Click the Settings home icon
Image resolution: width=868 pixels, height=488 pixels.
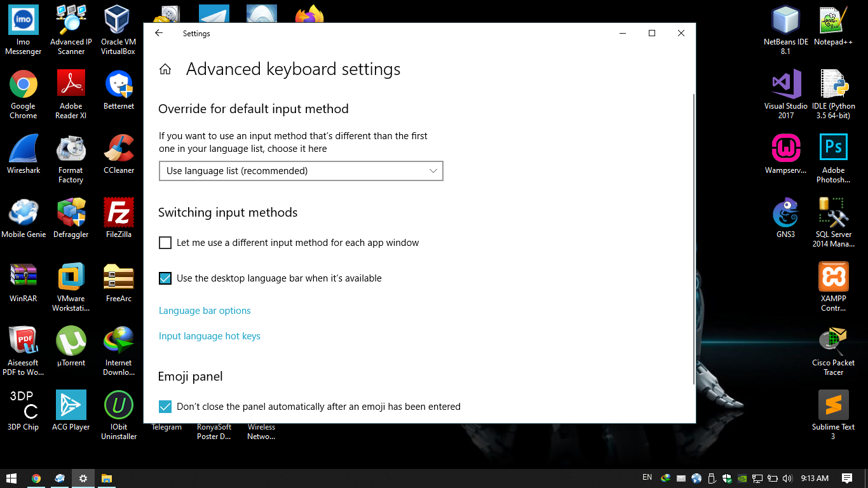pos(165,69)
